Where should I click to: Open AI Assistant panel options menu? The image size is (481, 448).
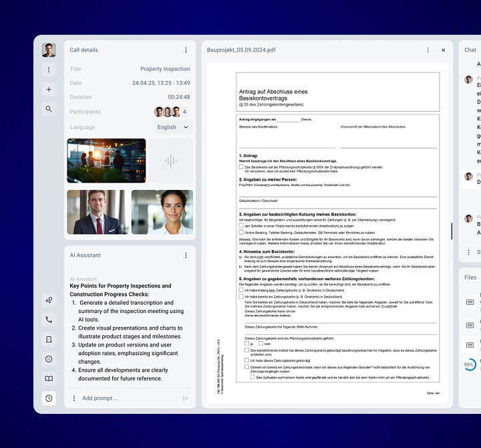[186, 255]
